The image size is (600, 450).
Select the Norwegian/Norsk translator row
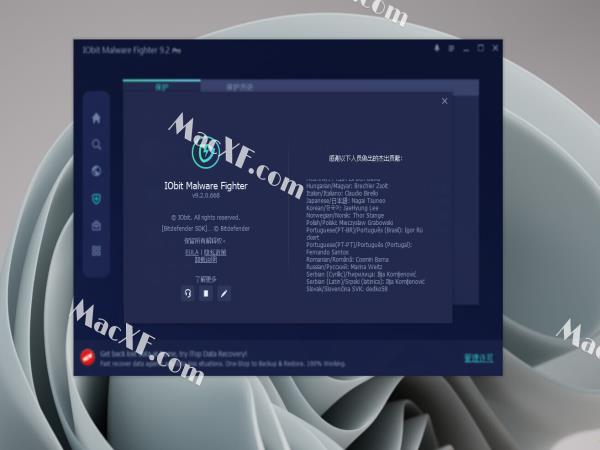coord(345,215)
